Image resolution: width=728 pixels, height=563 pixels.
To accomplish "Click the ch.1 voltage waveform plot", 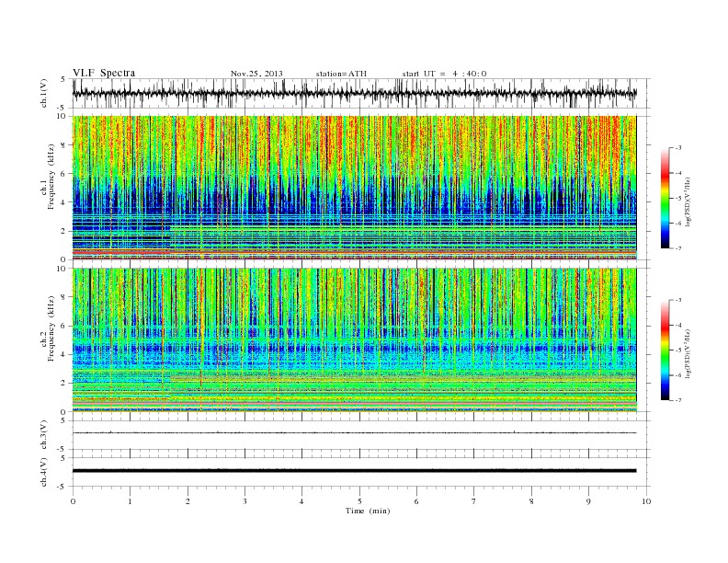I will 361,93.
